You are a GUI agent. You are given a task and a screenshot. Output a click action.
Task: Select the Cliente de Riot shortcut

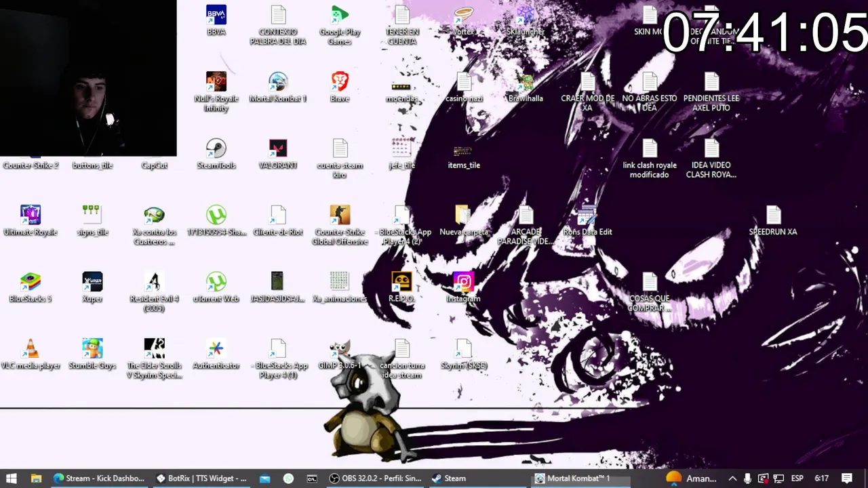click(278, 220)
